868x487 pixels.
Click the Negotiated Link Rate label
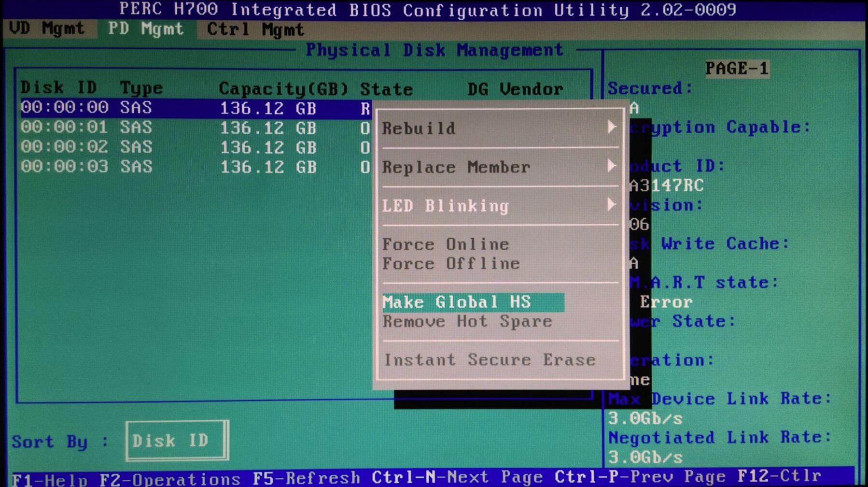[720, 437]
